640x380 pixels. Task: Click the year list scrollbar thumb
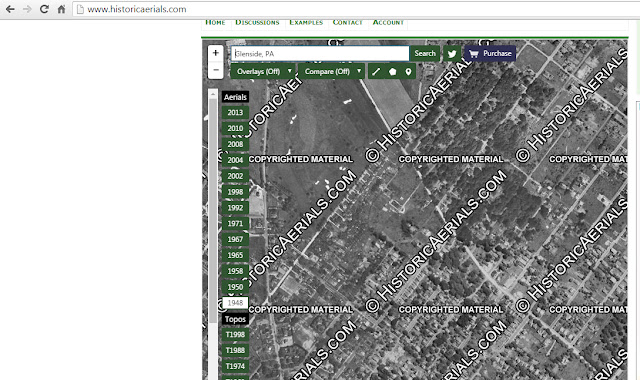coord(213,210)
